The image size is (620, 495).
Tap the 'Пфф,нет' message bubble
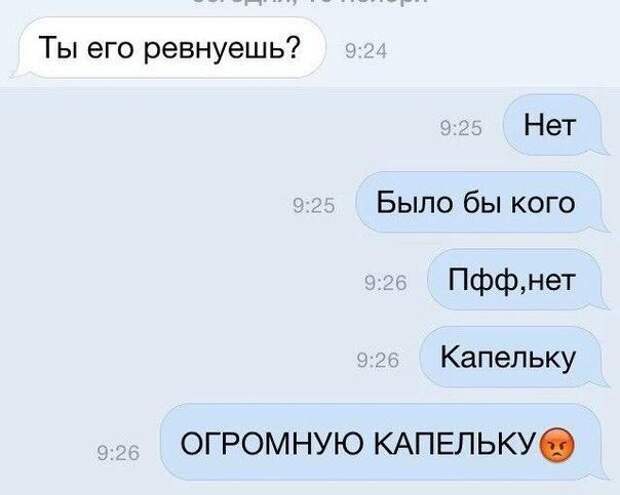click(x=518, y=280)
